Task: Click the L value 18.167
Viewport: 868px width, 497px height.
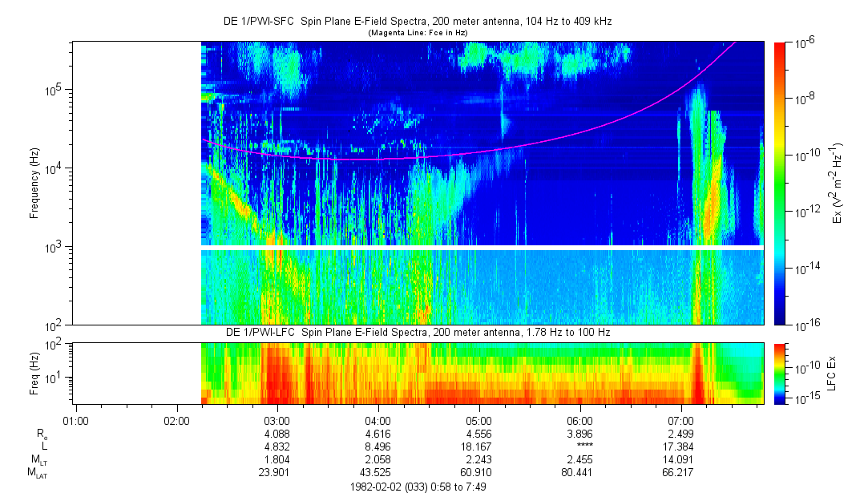Action: click(x=478, y=446)
